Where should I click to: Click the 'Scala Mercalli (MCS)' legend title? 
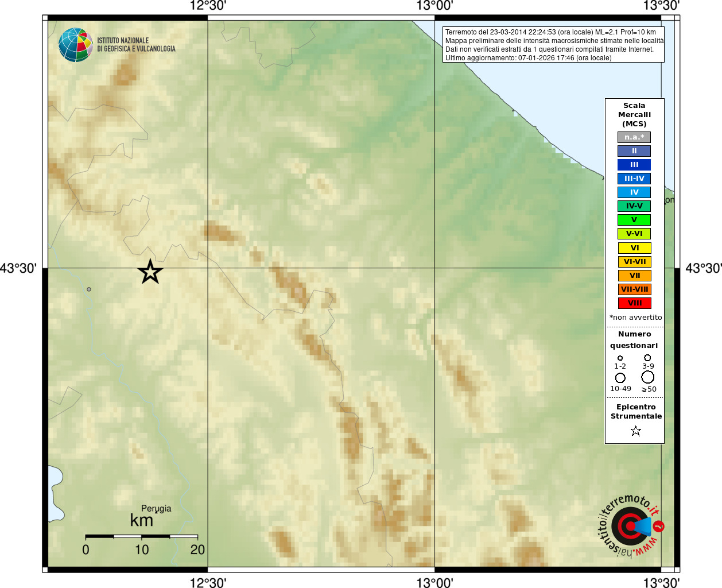634,115
